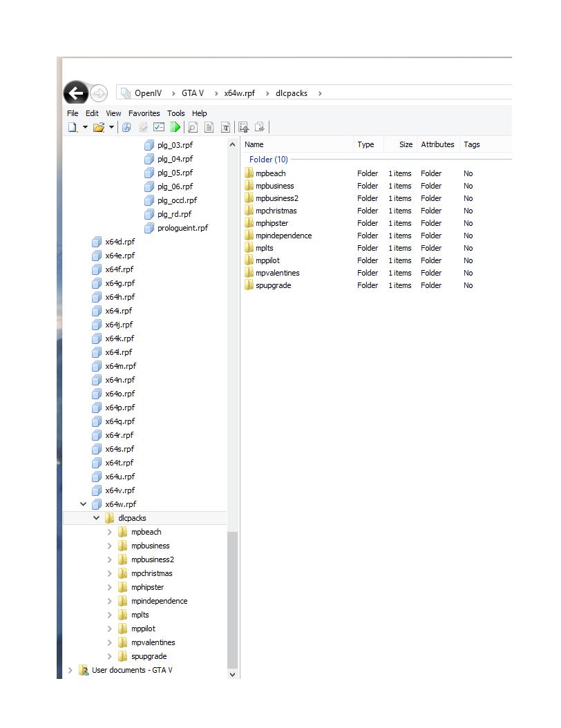
Task: Expand mpvalentines in the tree
Action: [110, 642]
